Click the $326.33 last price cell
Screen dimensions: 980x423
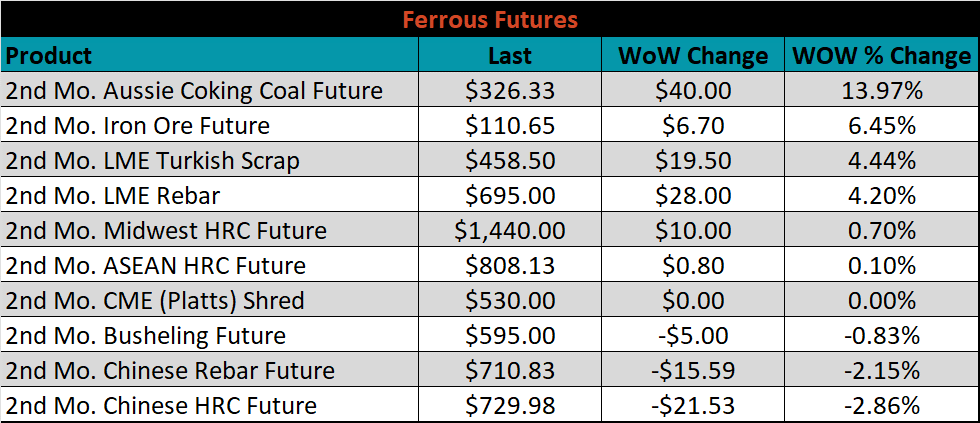(x=510, y=90)
